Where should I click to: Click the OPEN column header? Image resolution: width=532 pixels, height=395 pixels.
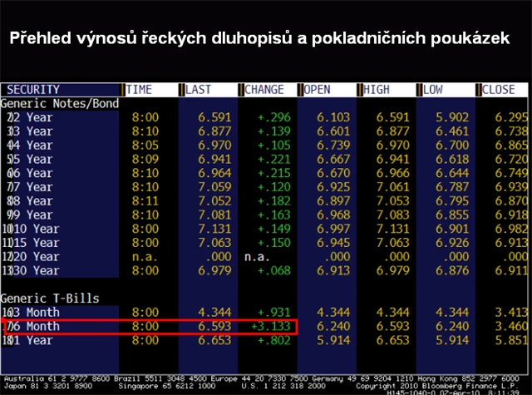[318, 89]
